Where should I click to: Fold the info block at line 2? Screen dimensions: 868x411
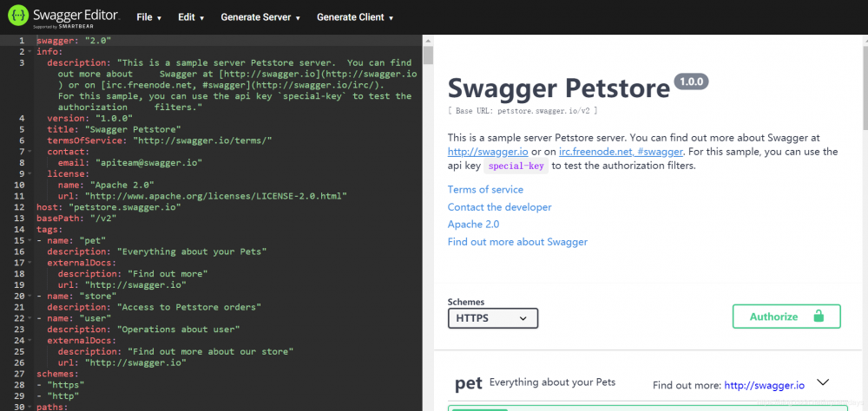click(32, 51)
